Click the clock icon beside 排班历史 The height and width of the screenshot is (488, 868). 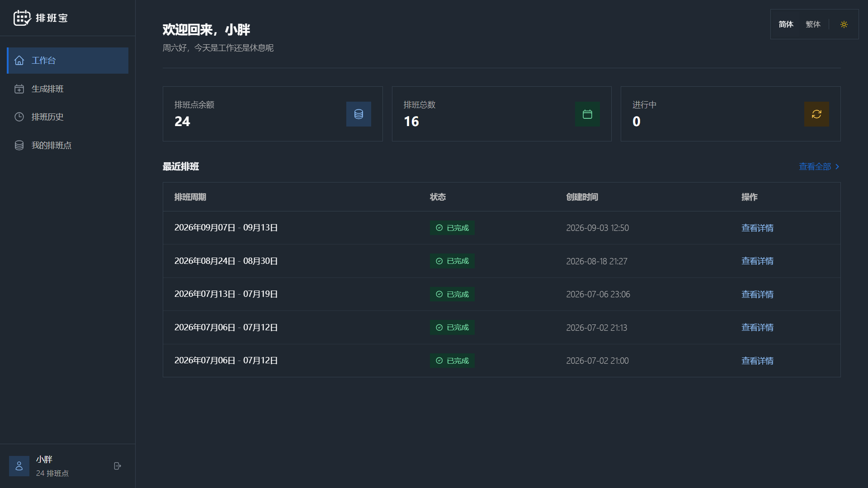(x=19, y=117)
